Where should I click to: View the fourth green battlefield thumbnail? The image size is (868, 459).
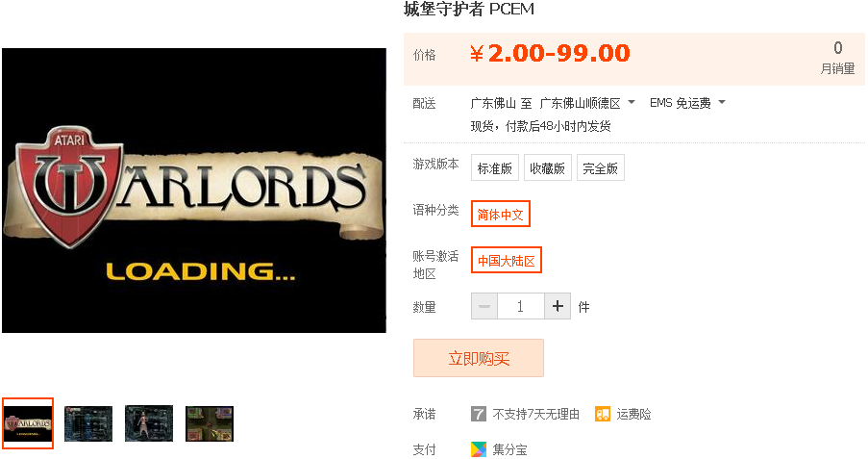tap(210, 423)
